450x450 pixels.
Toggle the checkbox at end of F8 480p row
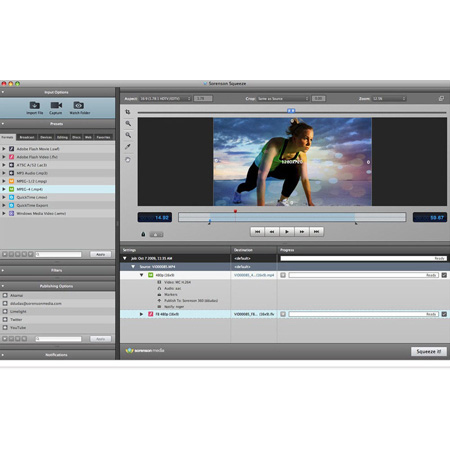point(444,314)
